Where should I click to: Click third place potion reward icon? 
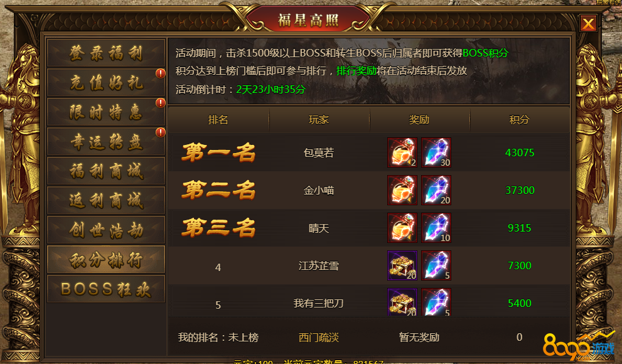click(402, 228)
